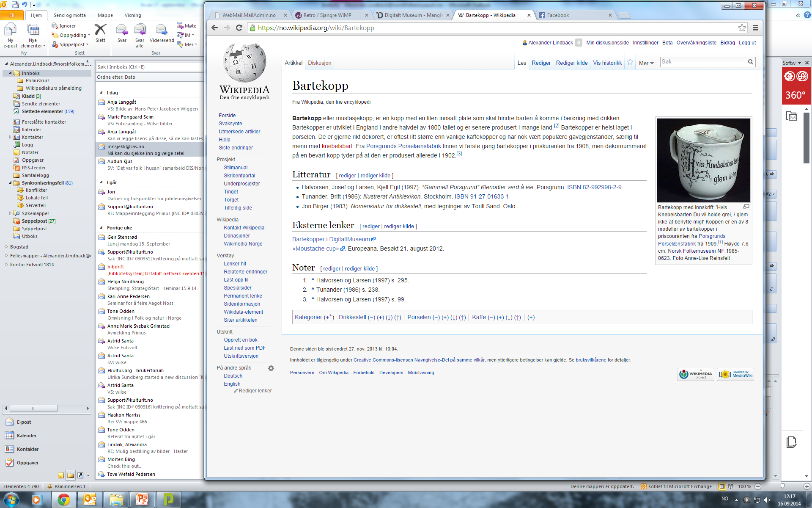Collapse the 'Forrige uke' message group
The image size is (812, 508).
pos(101,228)
